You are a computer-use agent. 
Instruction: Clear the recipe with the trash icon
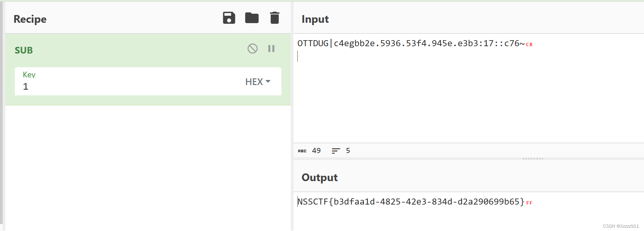(274, 18)
